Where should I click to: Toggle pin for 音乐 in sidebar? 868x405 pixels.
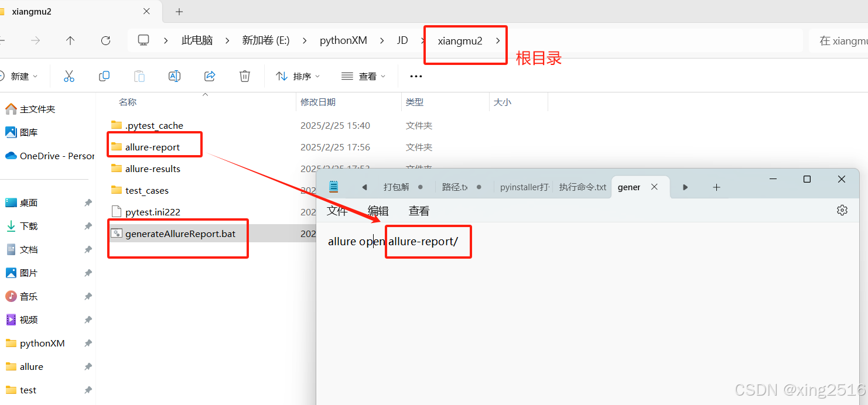[x=88, y=296]
